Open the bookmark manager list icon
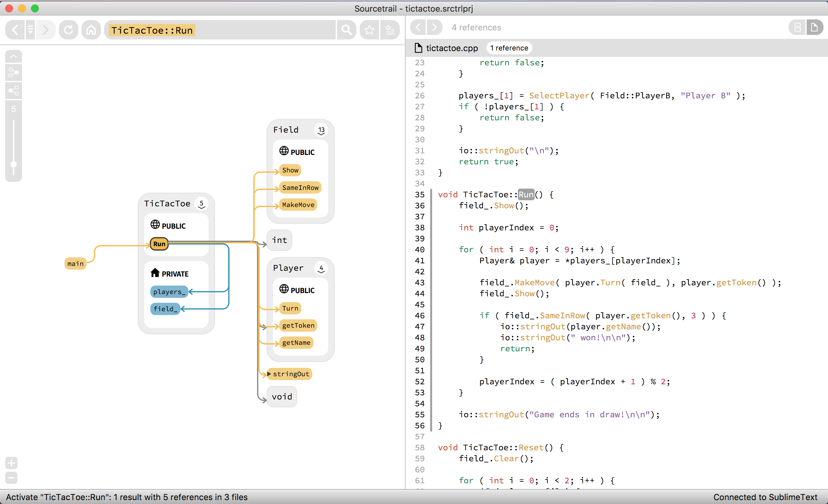 [x=390, y=30]
